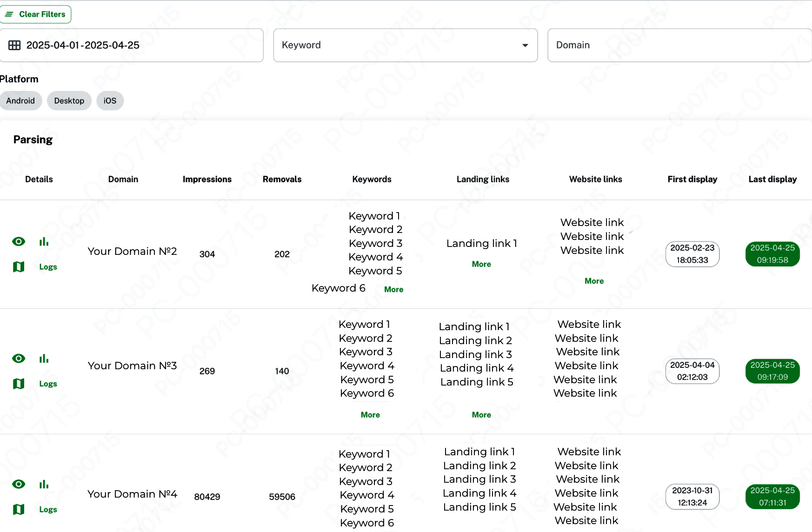Open bar chart stats for Your Domain №3
The width and height of the screenshot is (812, 532).
click(44, 359)
